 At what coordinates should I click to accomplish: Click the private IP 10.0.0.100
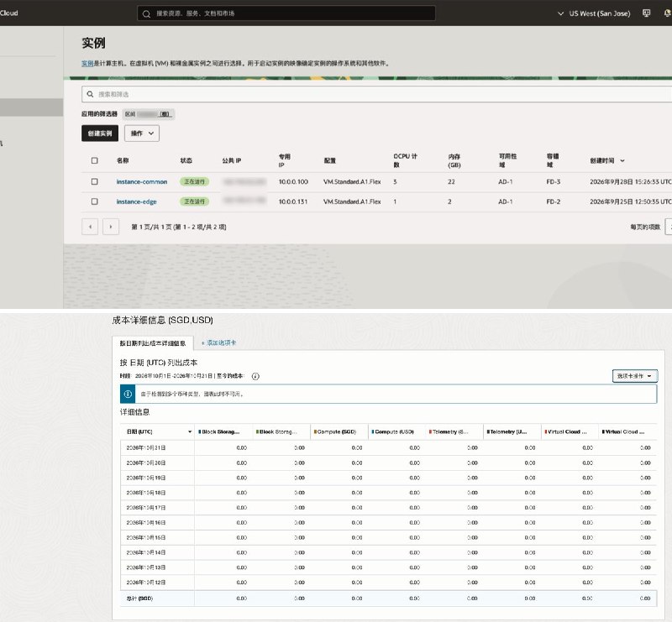tap(293, 181)
